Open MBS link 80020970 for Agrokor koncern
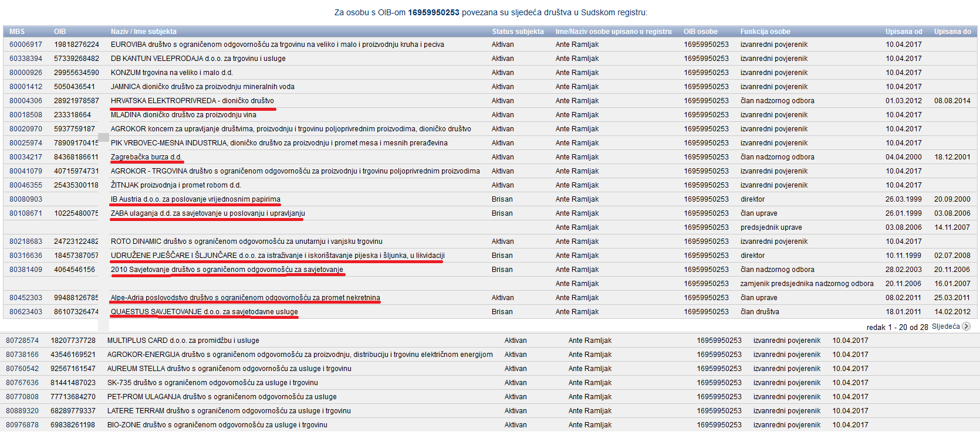Viewport: 980px width, 432px height. pyautogui.click(x=26, y=129)
